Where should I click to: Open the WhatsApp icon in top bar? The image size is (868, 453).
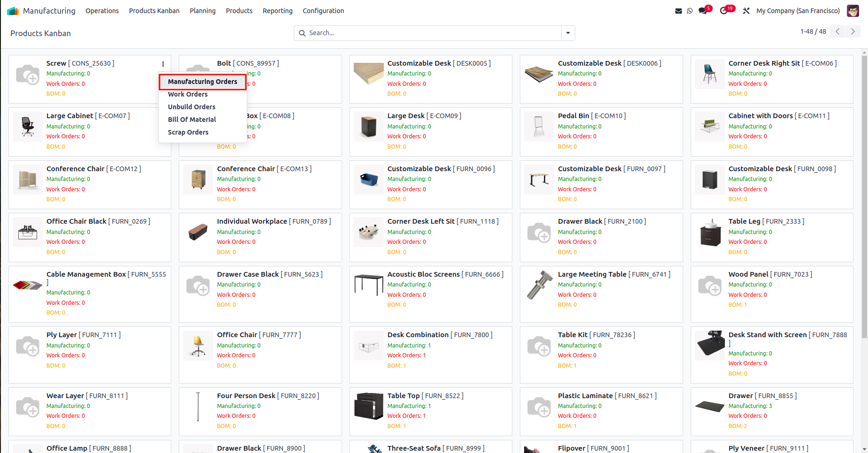(x=690, y=11)
